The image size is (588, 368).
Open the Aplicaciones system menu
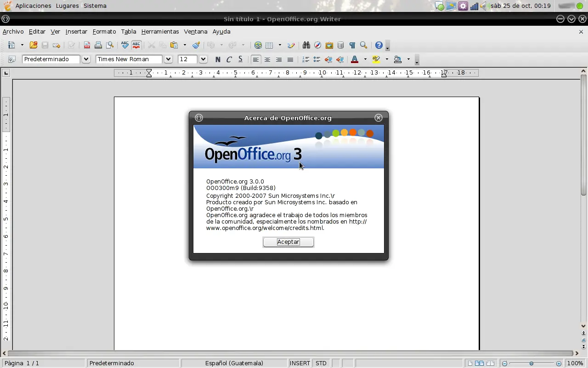[33, 6]
